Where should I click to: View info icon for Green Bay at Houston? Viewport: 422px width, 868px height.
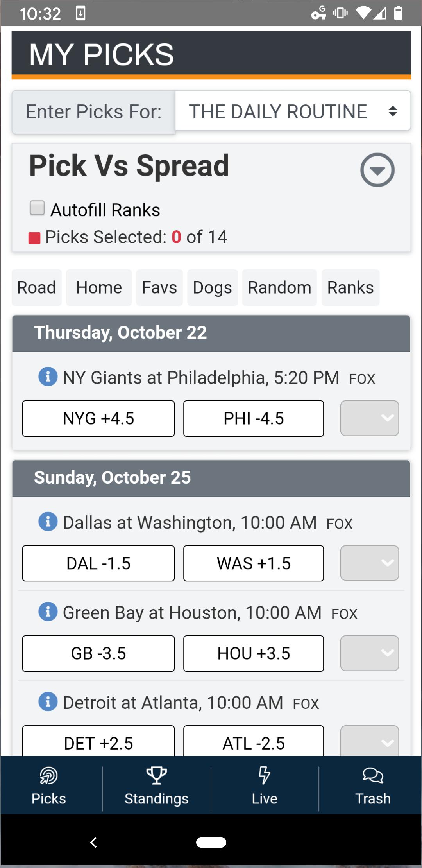(x=48, y=612)
